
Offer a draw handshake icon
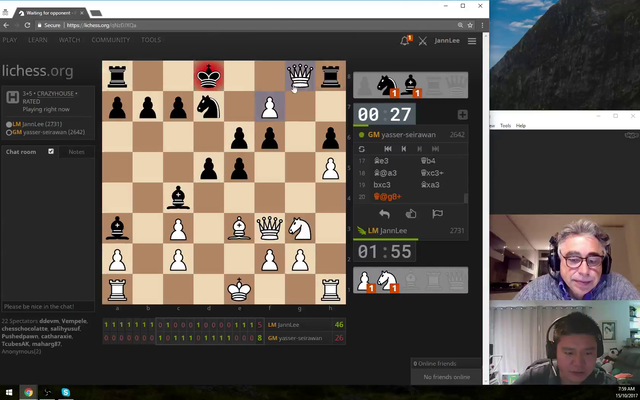click(x=411, y=214)
